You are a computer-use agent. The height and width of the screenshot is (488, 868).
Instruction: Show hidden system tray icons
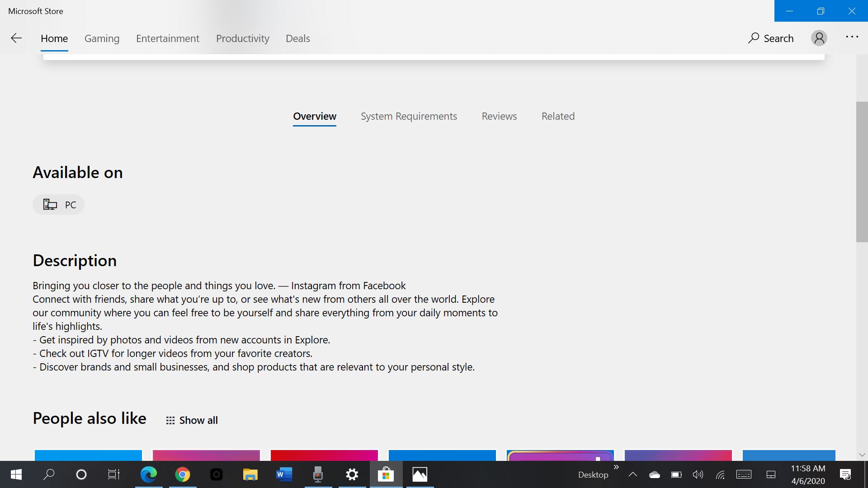(633, 474)
